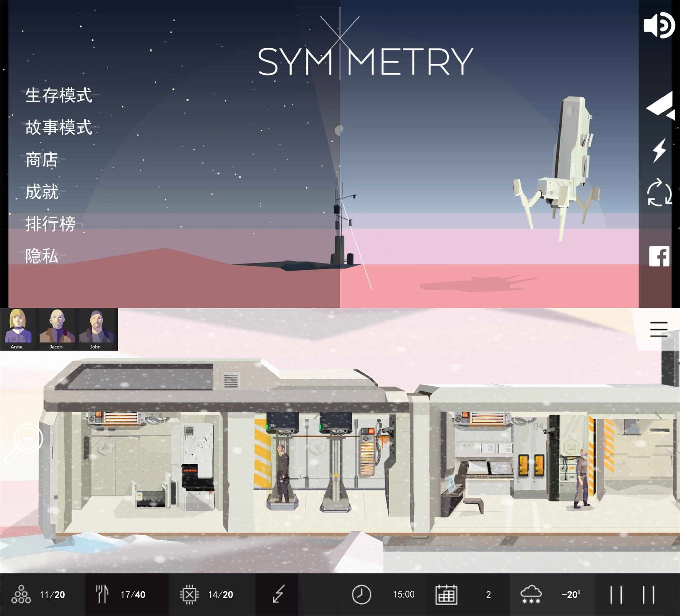Click the 15:00 time display

(x=404, y=594)
